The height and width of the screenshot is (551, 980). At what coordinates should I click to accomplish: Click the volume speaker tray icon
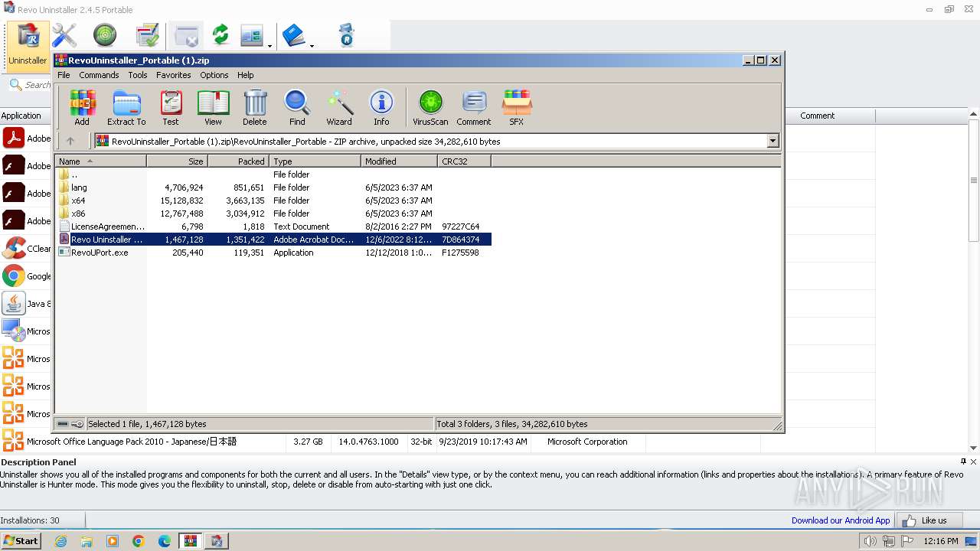pyautogui.click(x=870, y=541)
